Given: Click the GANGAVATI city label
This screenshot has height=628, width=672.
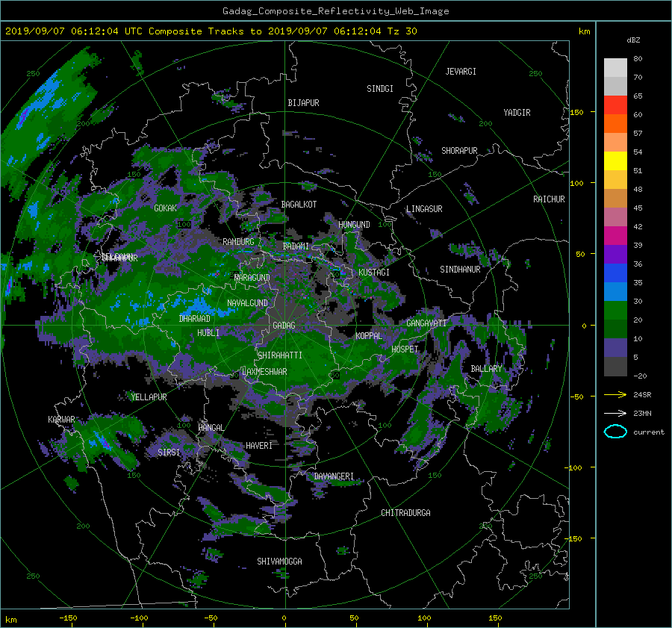Looking at the screenshot, I should 426,323.
